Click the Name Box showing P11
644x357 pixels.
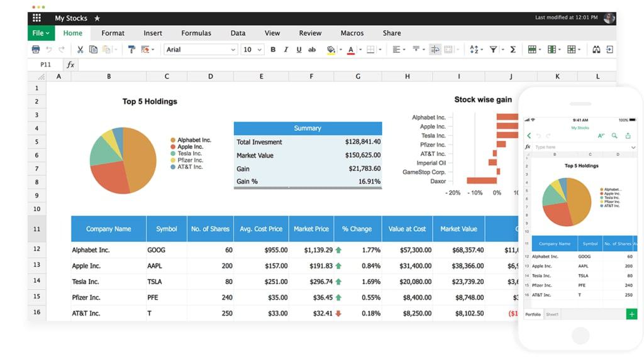(45, 65)
